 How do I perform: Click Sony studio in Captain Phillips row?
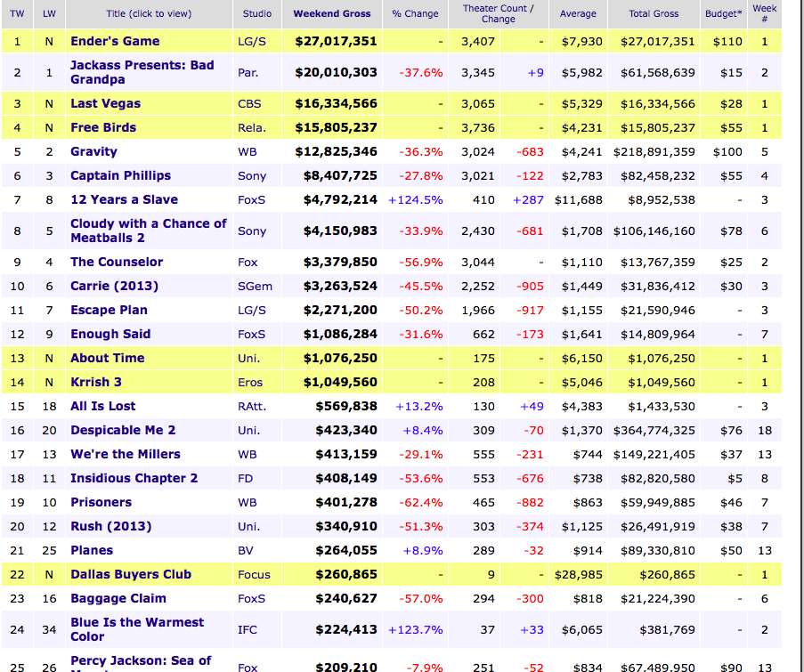click(252, 176)
